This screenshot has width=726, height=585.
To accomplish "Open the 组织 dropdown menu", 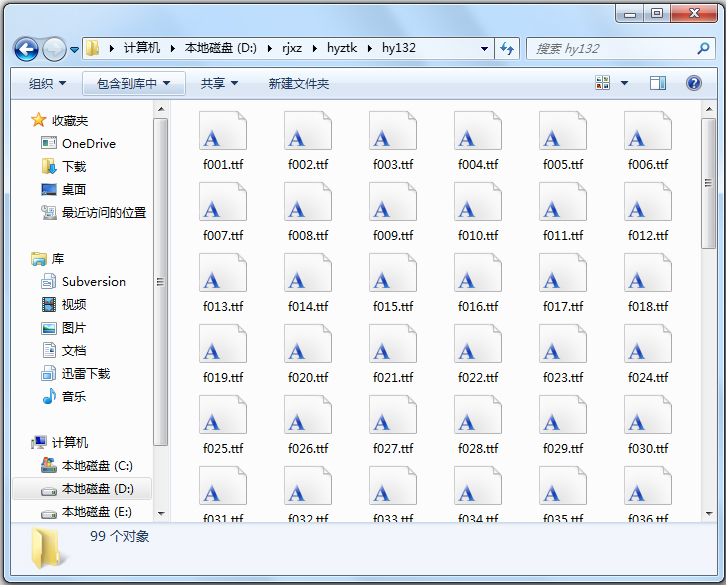I will pyautogui.click(x=47, y=84).
